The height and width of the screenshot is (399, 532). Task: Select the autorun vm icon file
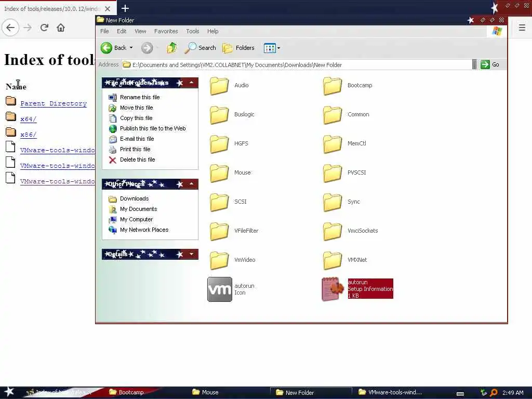(x=220, y=289)
